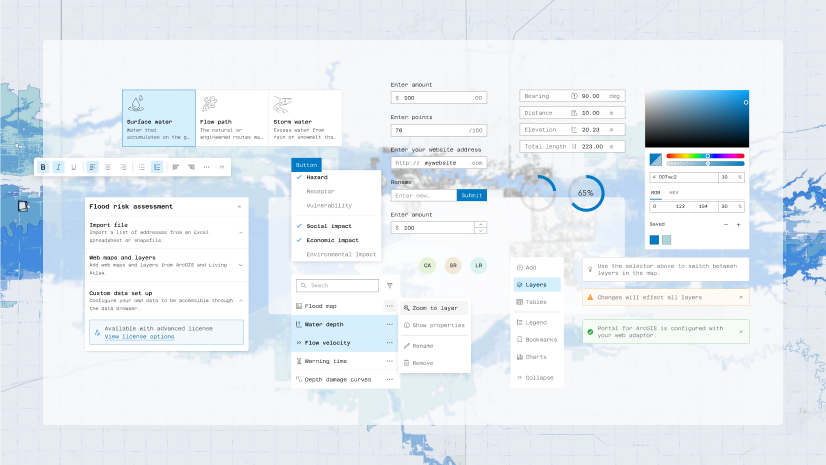
Task: Click the Submit button next to Rename
Action: coord(472,195)
